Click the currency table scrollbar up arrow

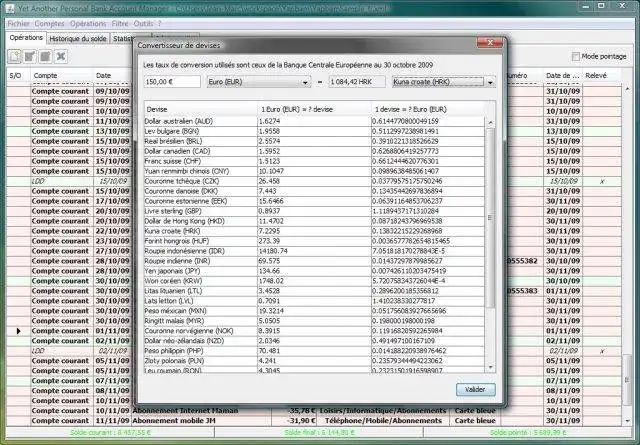(491, 122)
